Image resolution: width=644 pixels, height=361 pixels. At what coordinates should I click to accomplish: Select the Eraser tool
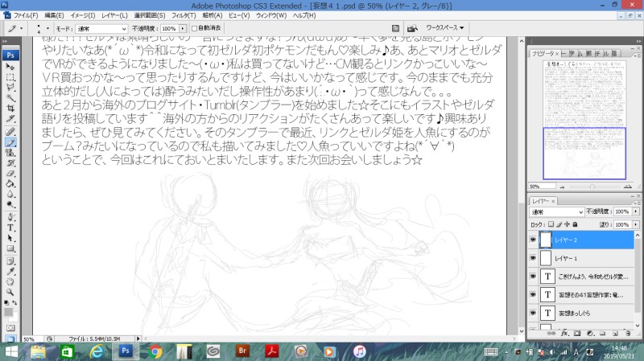point(10,174)
